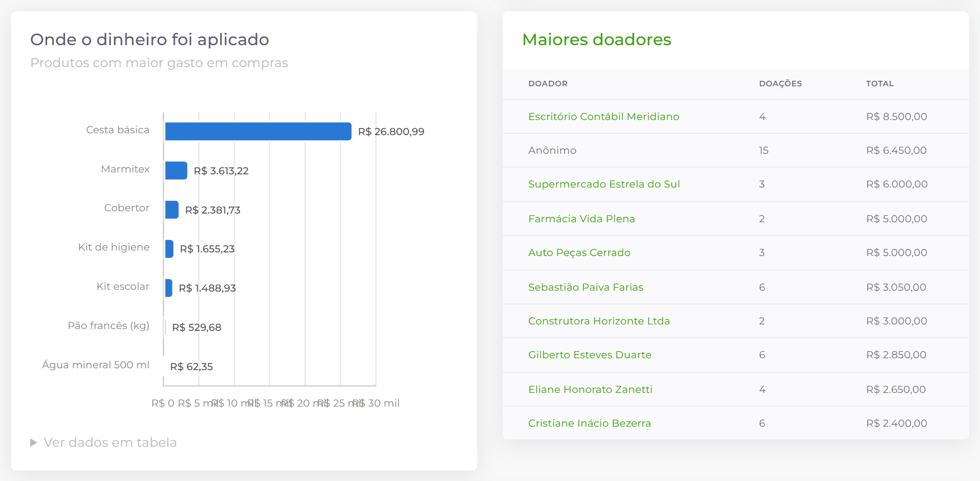This screenshot has height=481, width=980.
Task: Click the Anônimo donor row name
Action: (553, 150)
